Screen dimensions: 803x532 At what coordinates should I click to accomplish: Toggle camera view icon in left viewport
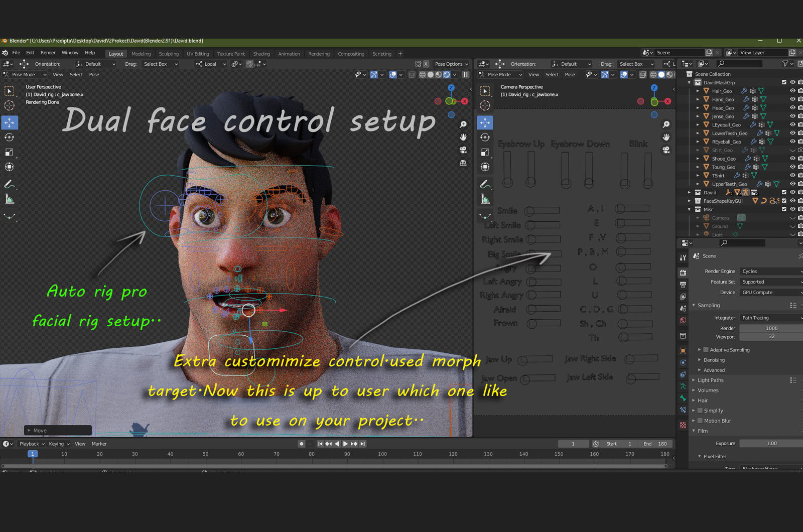pyautogui.click(x=463, y=150)
